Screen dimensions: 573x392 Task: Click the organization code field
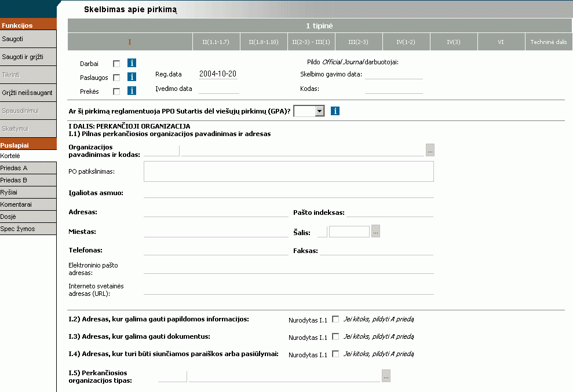click(162, 151)
